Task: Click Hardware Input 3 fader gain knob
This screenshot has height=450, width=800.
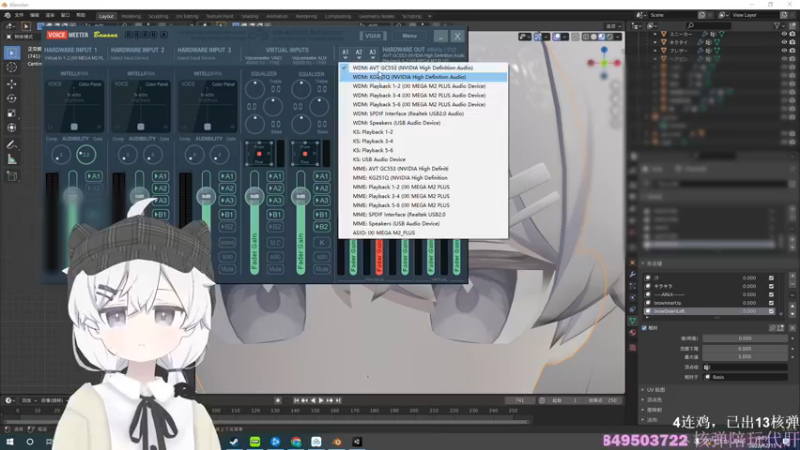Action: (x=206, y=196)
